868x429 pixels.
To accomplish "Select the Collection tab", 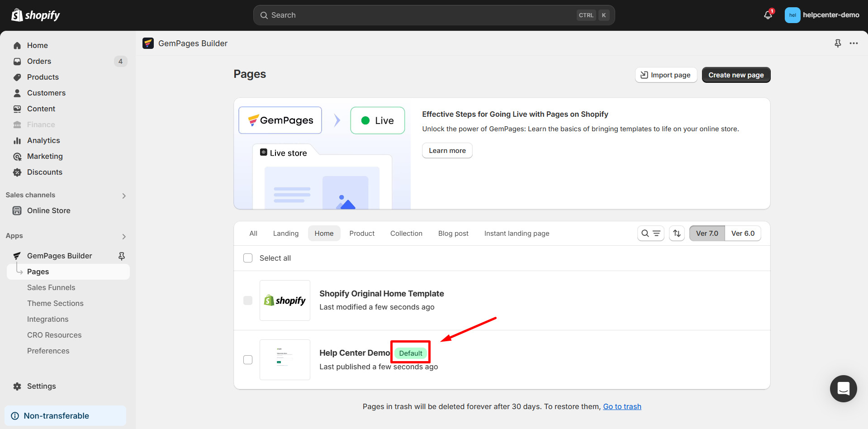I will point(406,234).
